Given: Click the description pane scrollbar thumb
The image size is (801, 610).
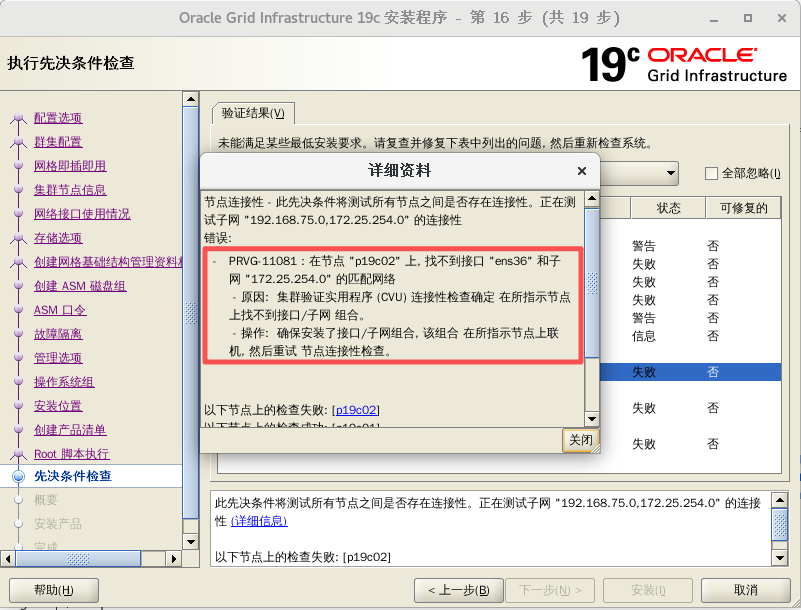Looking at the screenshot, I should [780, 525].
